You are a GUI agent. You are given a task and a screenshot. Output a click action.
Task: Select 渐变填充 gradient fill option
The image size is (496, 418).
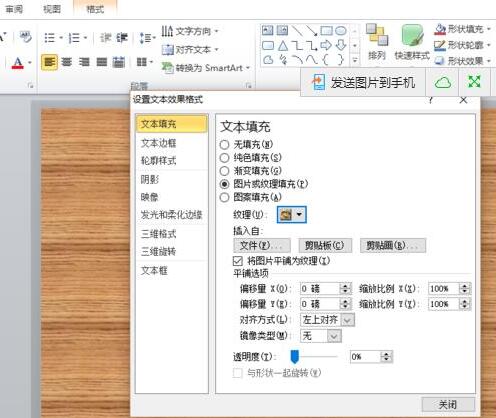pyautogui.click(x=224, y=171)
